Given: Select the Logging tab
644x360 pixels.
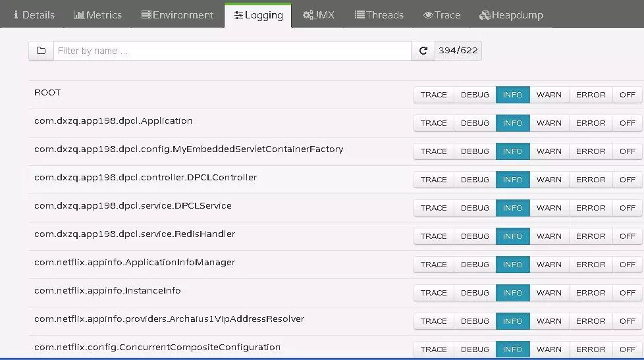Looking at the screenshot, I should (258, 14).
